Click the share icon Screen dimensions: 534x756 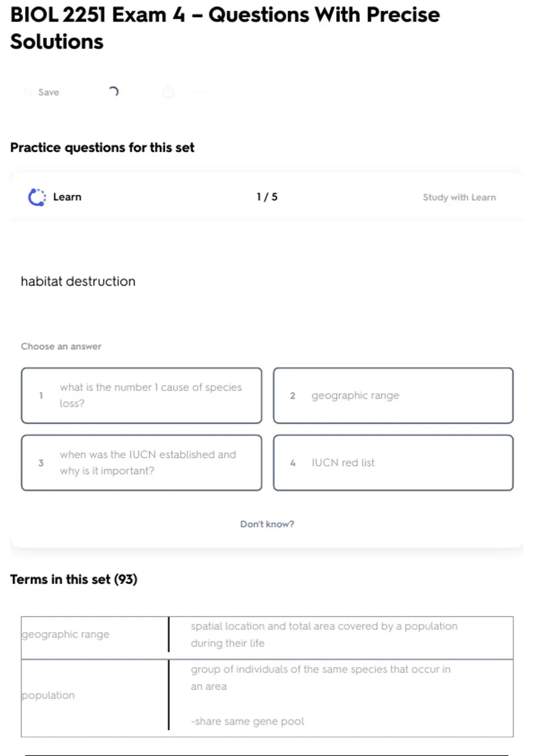coord(168,92)
